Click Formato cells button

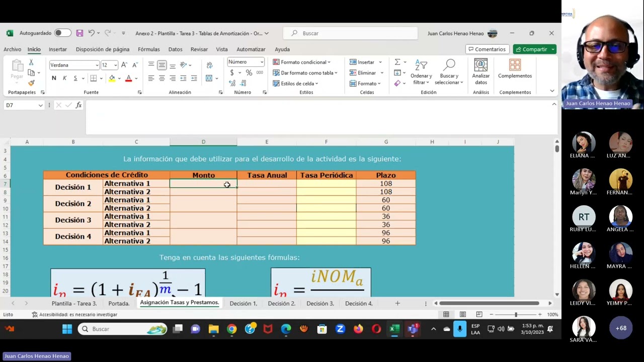coord(365,83)
